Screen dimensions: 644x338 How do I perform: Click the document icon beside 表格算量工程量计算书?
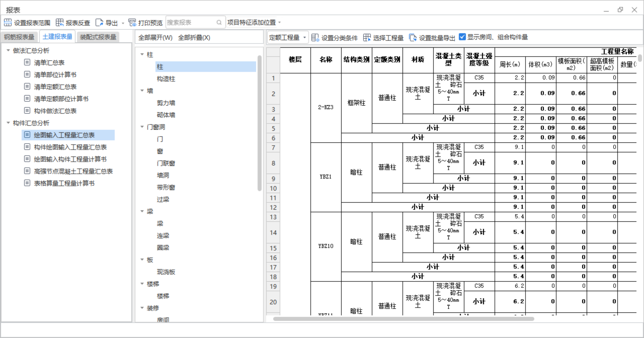click(x=27, y=183)
